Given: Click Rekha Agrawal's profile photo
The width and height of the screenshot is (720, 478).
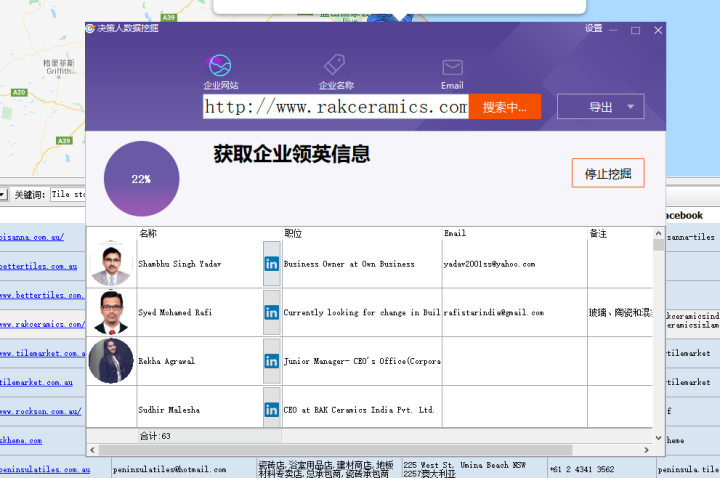Looking at the screenshot, I should [111, 361].
